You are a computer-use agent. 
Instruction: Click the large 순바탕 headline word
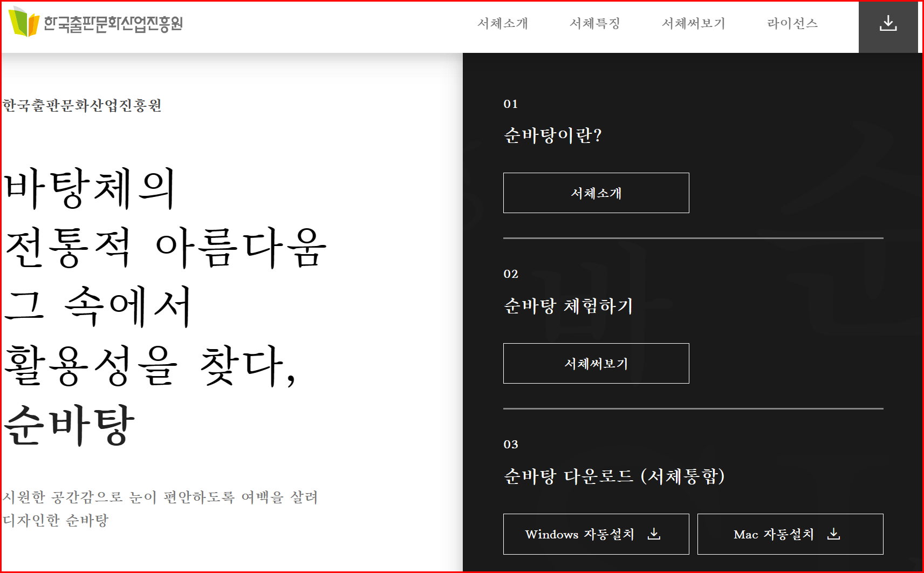click(69, 425)
